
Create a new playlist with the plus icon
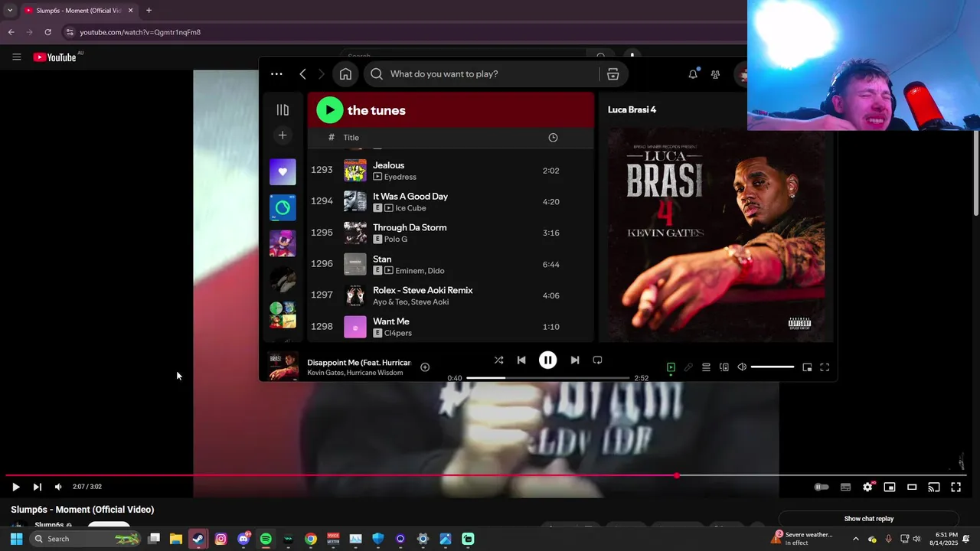pos(283,135)
